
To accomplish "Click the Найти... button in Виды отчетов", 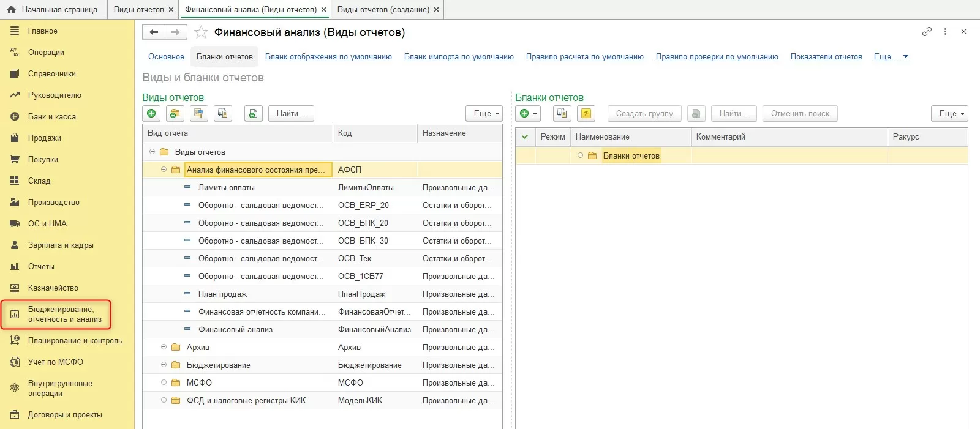I will (291, 113).
